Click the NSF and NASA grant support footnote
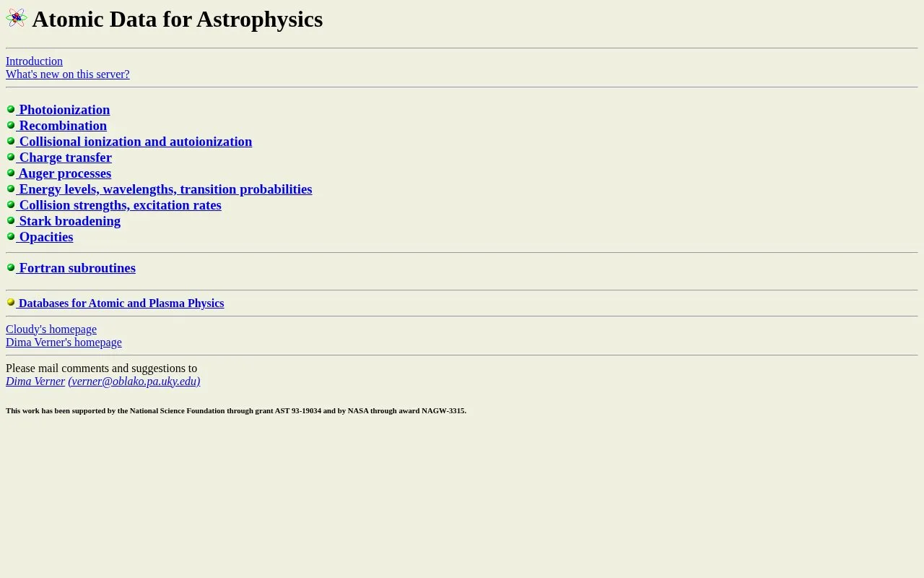Screen dimensions: 924x578 (236, 410)
